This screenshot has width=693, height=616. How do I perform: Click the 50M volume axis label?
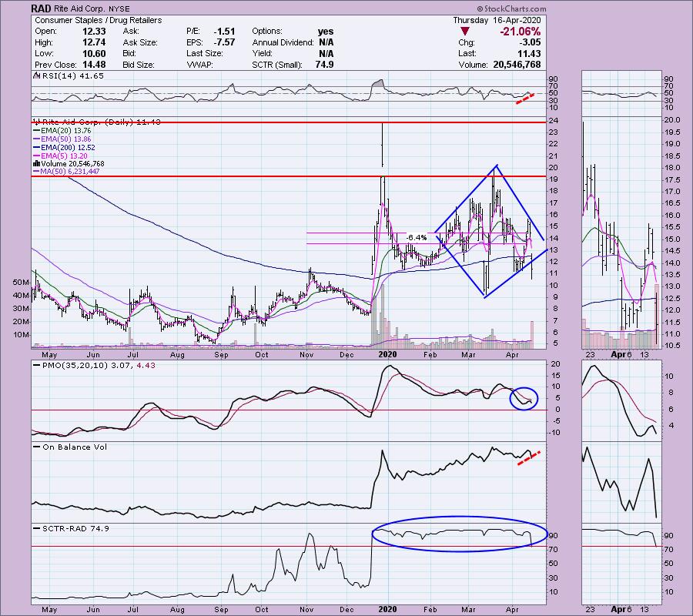point(22,283)
